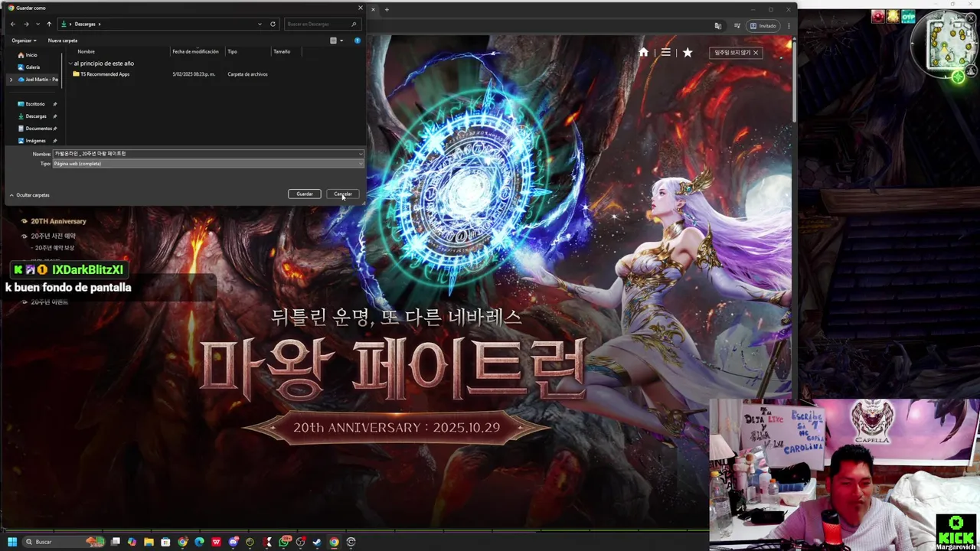
Task: Open 20주년 사전 예약 sidebar link
Action: [53, 236]
